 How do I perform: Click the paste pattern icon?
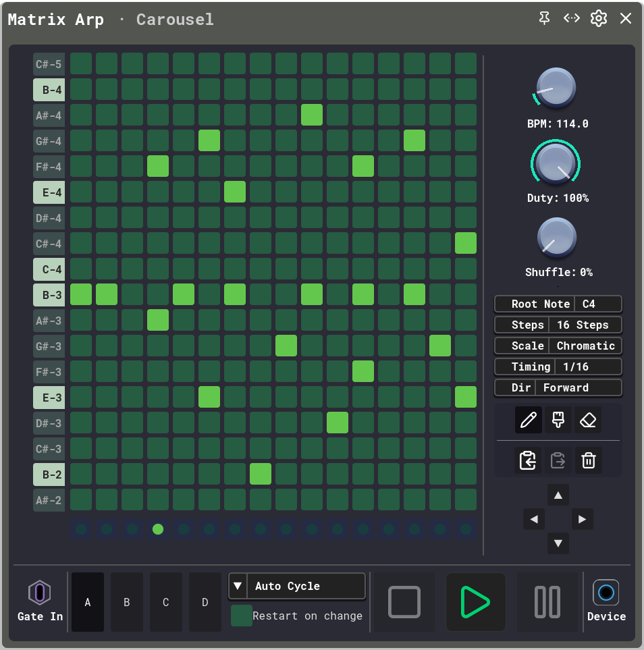[x=558, y=460]
